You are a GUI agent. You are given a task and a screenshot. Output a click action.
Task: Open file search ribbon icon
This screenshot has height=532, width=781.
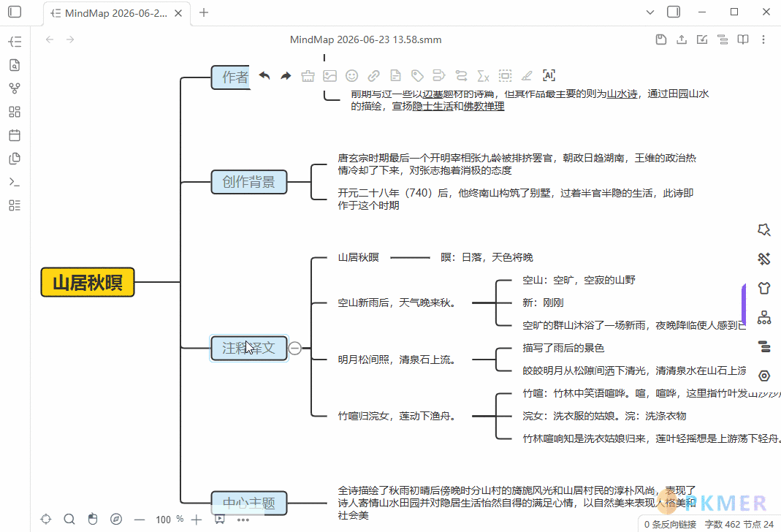[15, 65]
